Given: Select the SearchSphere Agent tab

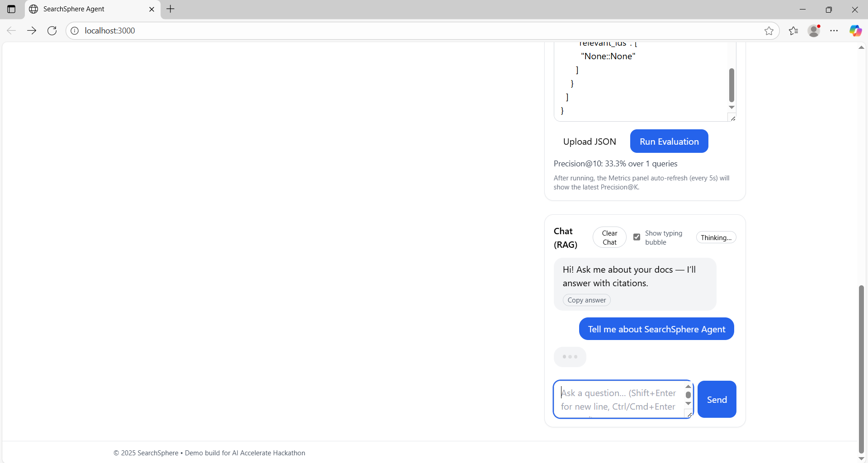Looking at the screenshot, I should pos(93,9).
